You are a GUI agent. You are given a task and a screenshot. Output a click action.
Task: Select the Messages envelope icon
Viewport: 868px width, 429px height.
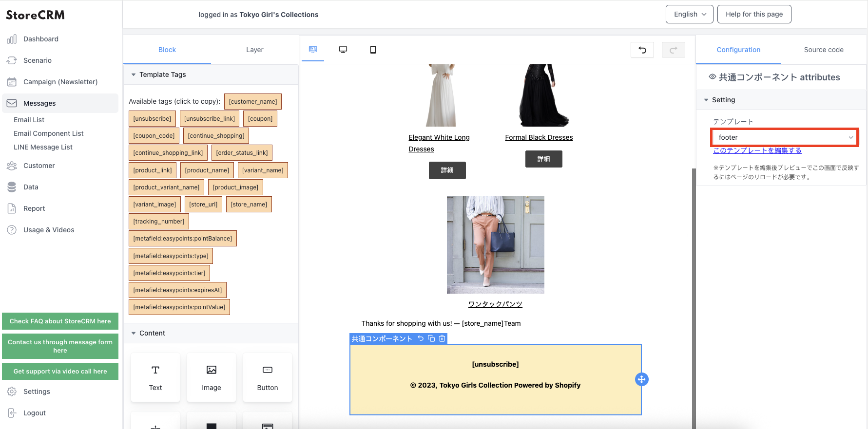[x=12, y=103]
